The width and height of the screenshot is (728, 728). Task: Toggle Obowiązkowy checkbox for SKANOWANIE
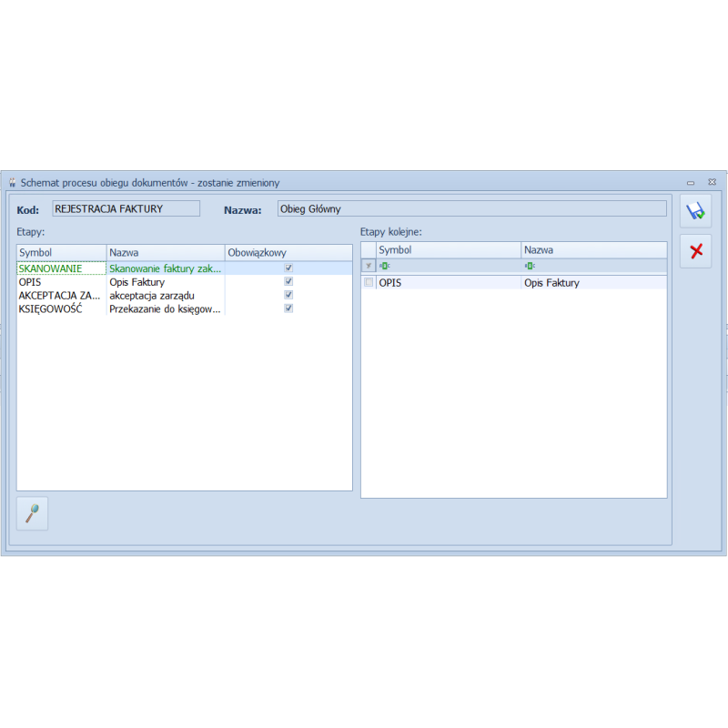pos(288,268)
